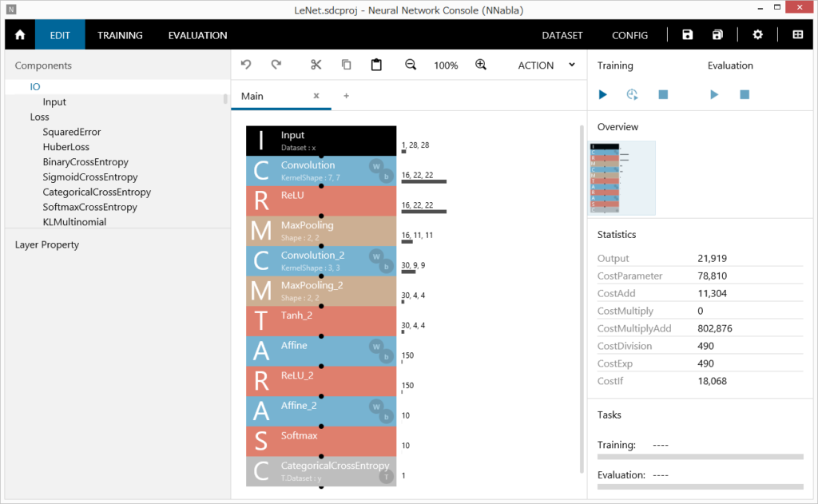The width and height of the screenshot is (818, 504).
Task: Start training with the play button
Action: (x=603, y=94)
